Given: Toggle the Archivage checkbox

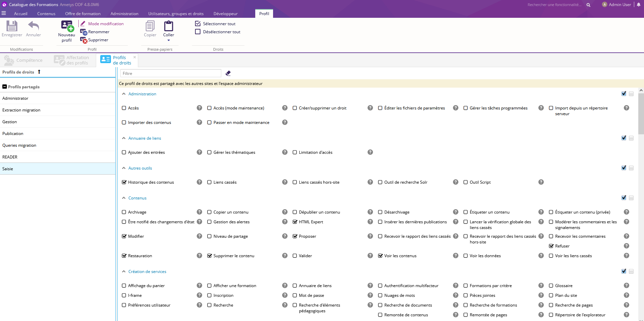Looking at the screenshot, I should point(124,212).
